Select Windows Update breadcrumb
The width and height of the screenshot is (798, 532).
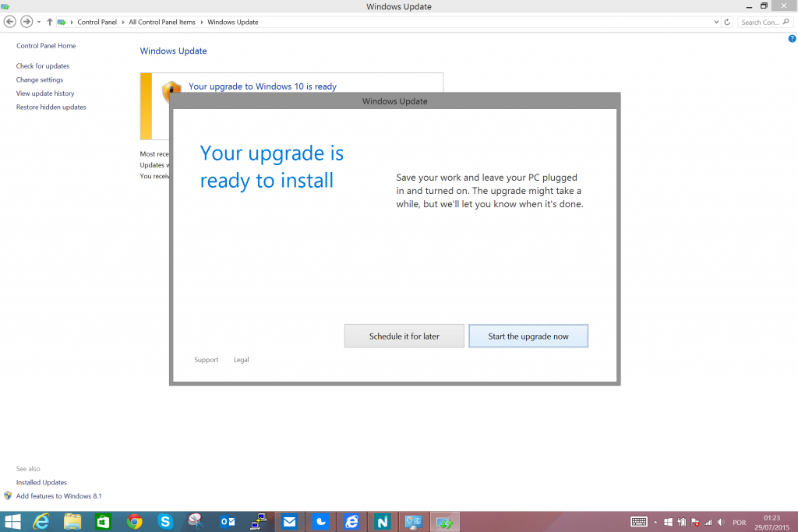coord(232,22)
